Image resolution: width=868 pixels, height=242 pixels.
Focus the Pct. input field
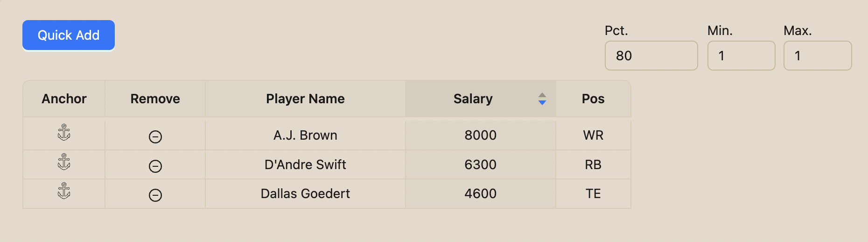(651, 56)
